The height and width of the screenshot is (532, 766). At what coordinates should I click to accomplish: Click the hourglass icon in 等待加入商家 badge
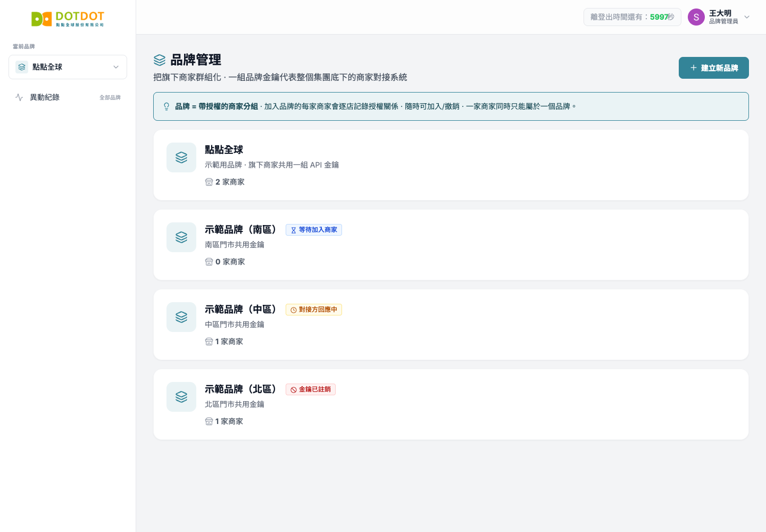294,230
